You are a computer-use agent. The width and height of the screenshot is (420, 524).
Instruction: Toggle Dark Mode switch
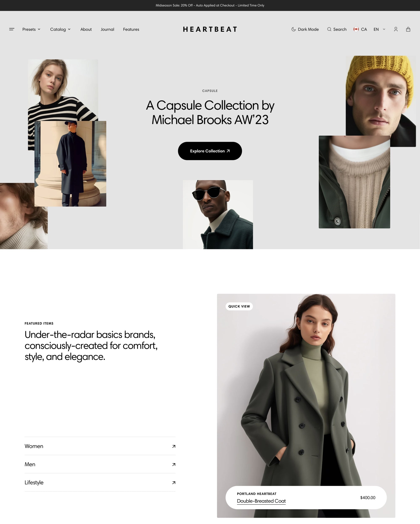[x=305, y=29]
